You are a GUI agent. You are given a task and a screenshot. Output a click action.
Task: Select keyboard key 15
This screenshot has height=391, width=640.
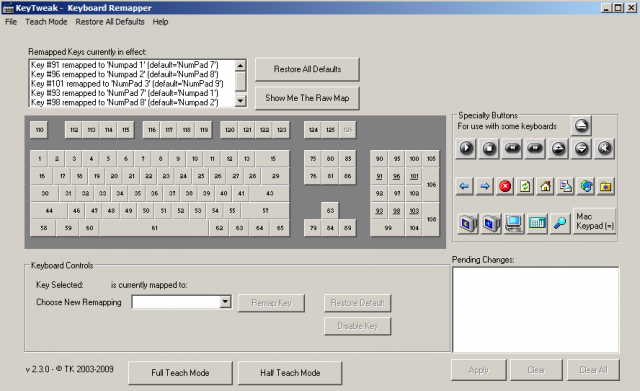[273, 159]
